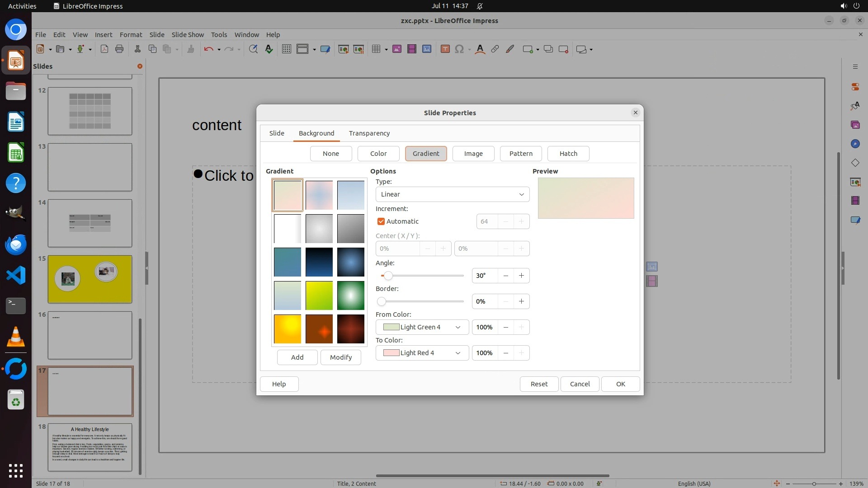Expand the gradient Type dropdown
The height and width of the screenshot is (488, 868).
pyautogui.click(x=452, y=194)
